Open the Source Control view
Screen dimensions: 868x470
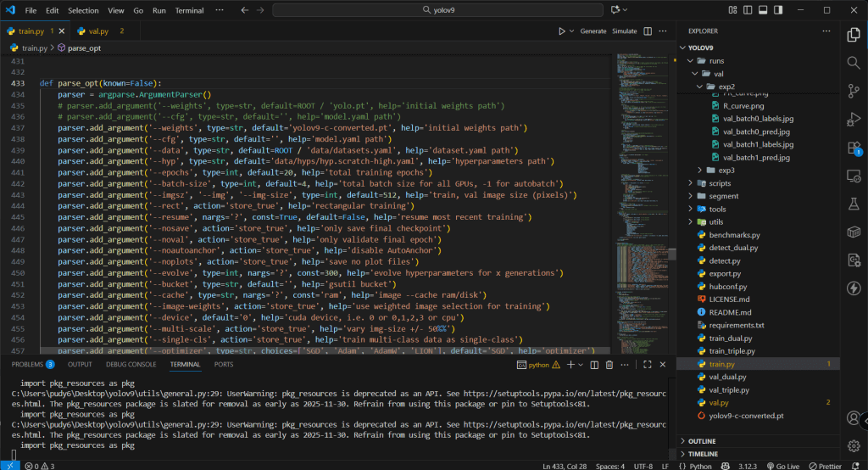854,91
